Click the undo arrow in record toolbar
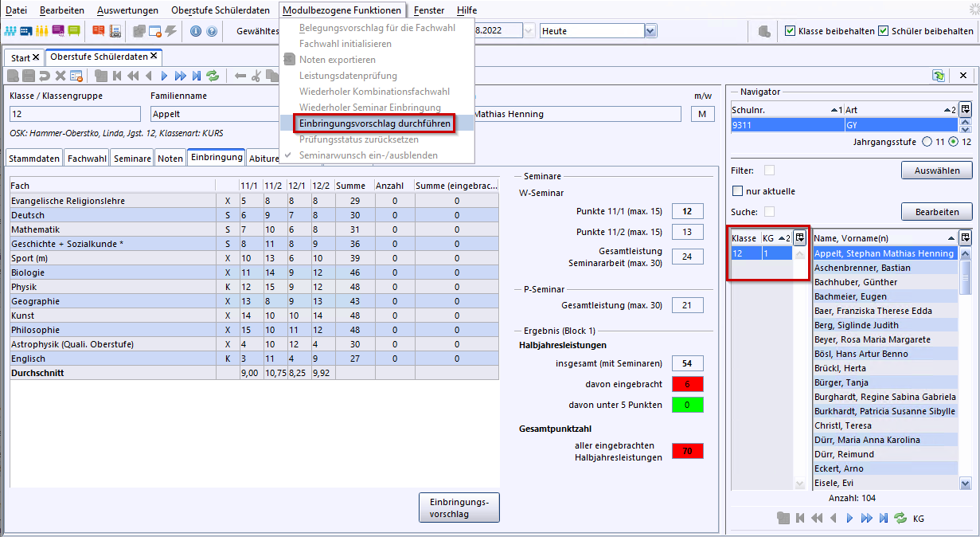 pos(45,76)
